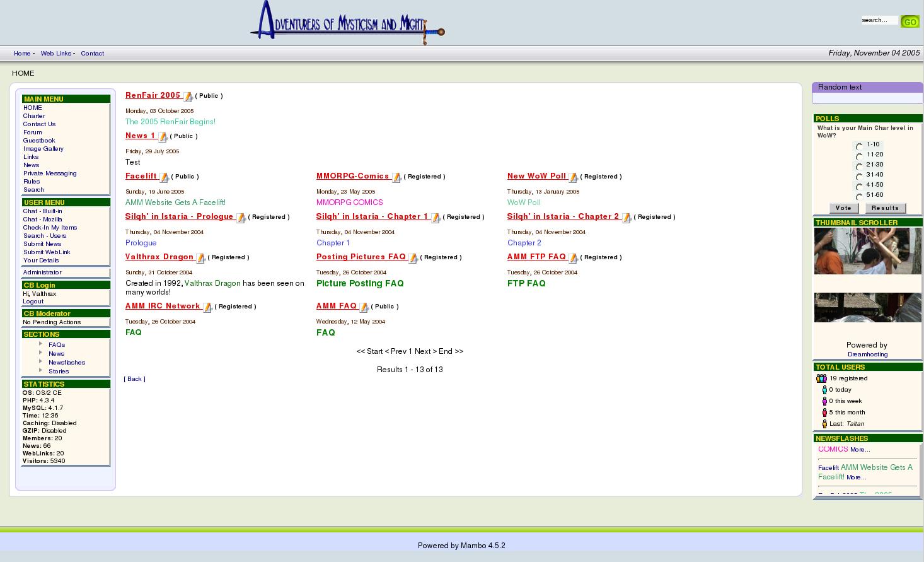
Task: Choose the 31-40 poll radio button
Action: click(x=859, y=176)
